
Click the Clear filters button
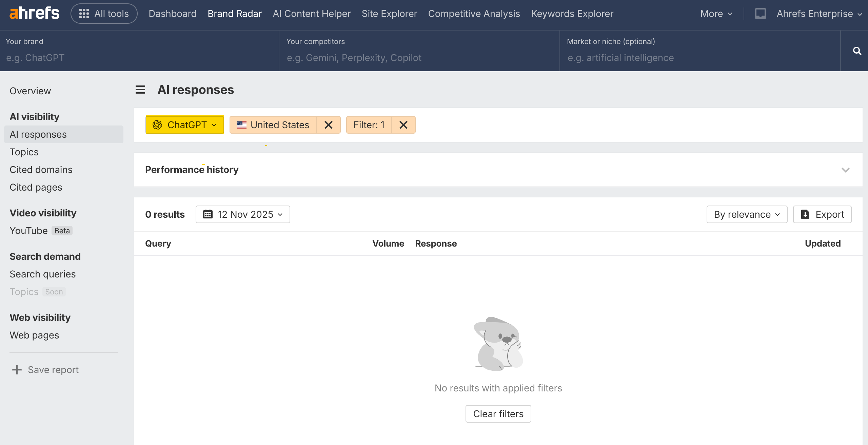(x=498, y=414)
